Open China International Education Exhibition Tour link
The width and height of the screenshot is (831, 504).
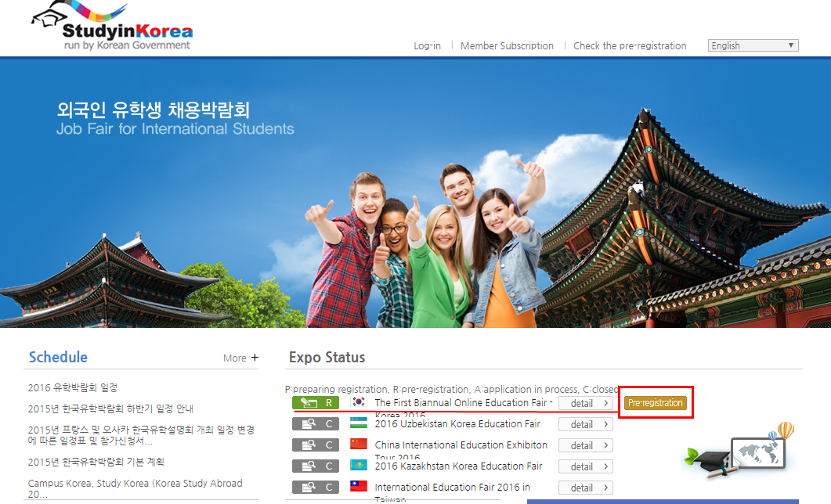(x=461, y=445)
